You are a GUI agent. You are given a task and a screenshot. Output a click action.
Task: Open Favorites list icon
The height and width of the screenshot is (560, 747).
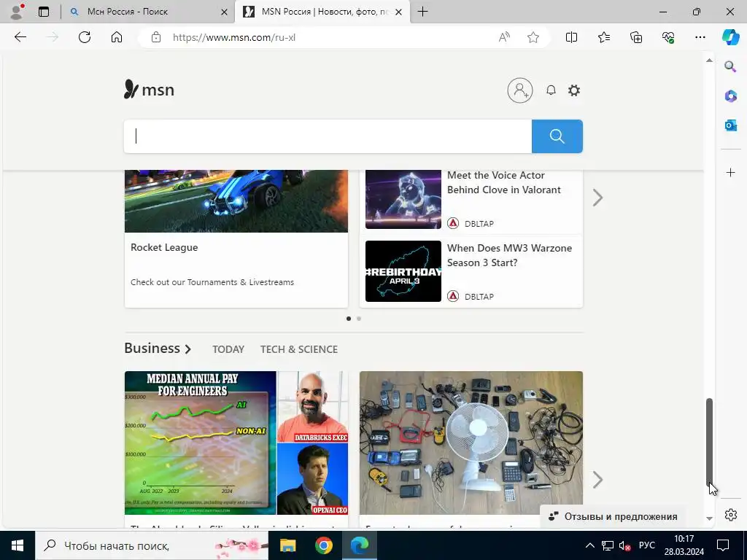coord(603,37)
